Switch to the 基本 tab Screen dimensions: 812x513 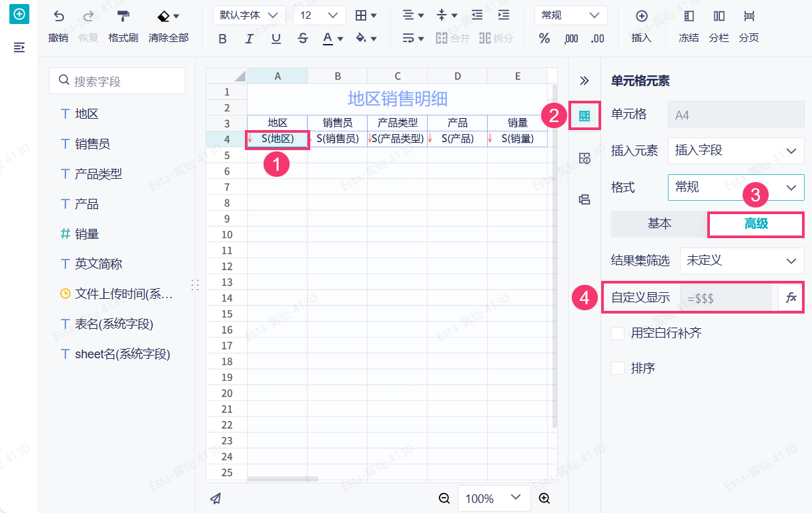tap(659, 224)
